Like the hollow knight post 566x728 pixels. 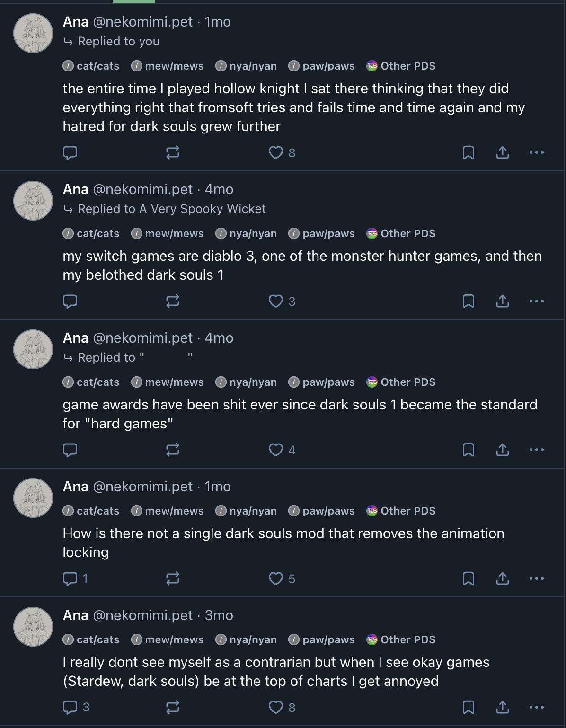(x=276, y=153)
